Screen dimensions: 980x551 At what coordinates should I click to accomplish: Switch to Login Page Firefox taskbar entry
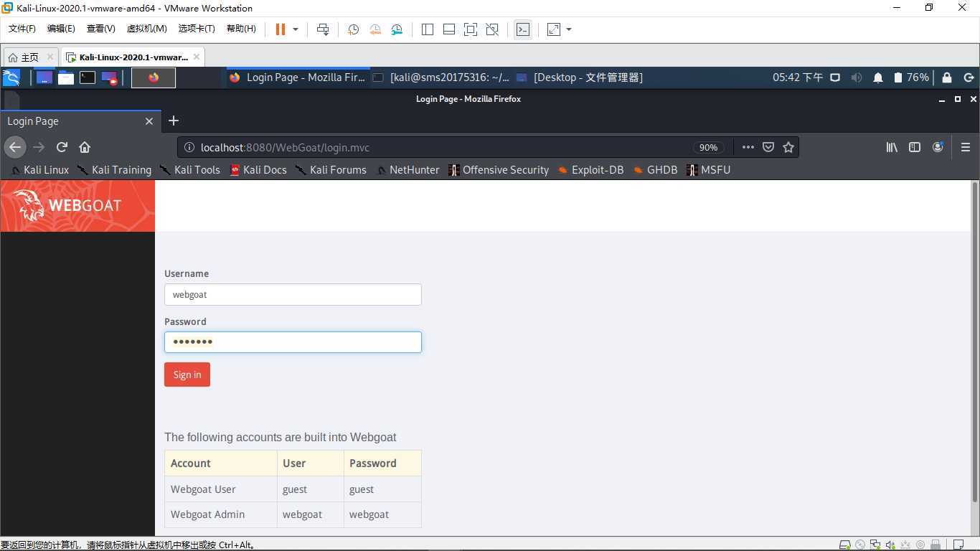[x=298, y=77]
